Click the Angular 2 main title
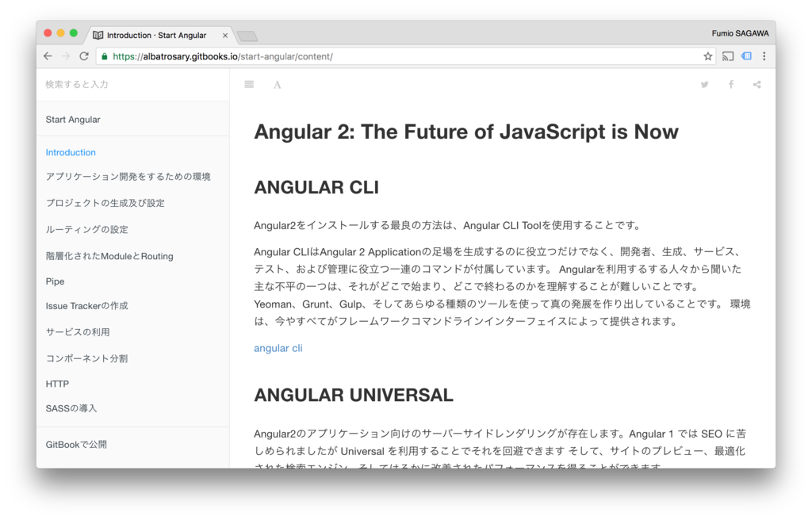812x520 pixels. [466, 132]
